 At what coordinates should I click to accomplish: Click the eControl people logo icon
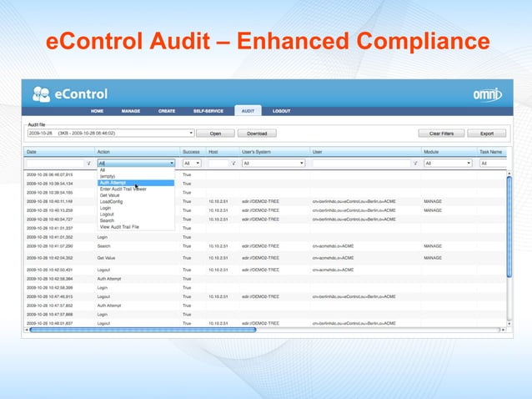(41, 94)
